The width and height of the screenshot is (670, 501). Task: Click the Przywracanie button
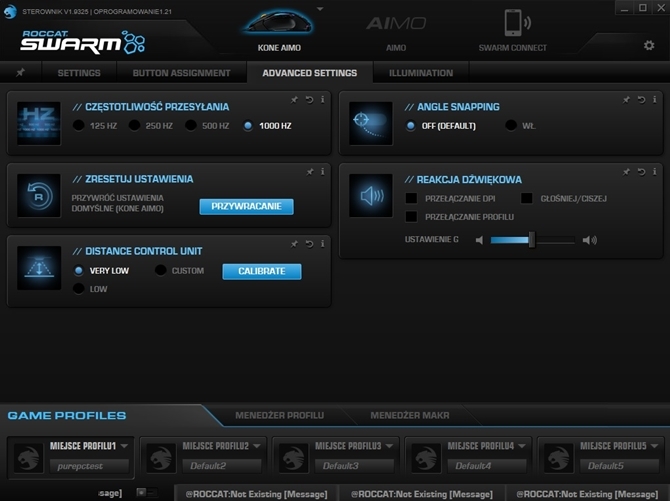247,206
